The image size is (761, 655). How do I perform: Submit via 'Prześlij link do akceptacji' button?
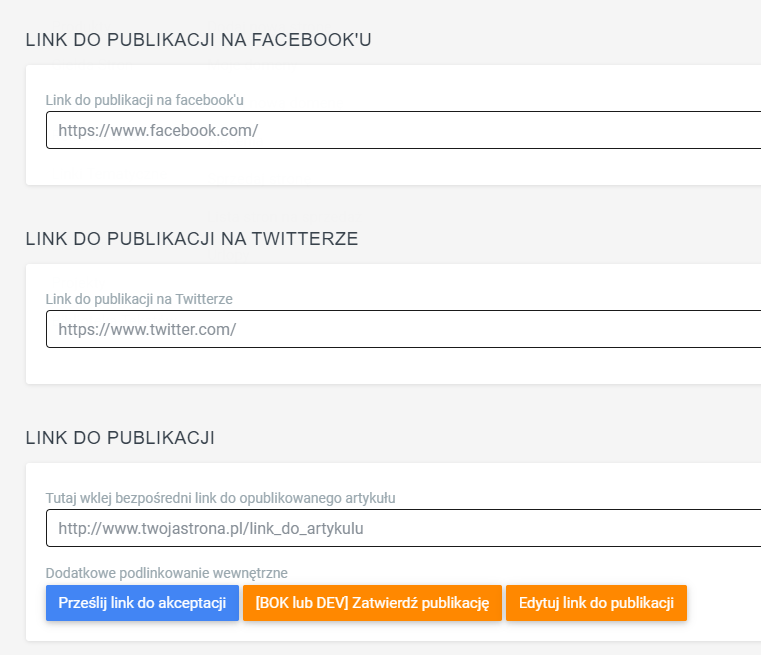pyautogui.click(x=142, y=603)
